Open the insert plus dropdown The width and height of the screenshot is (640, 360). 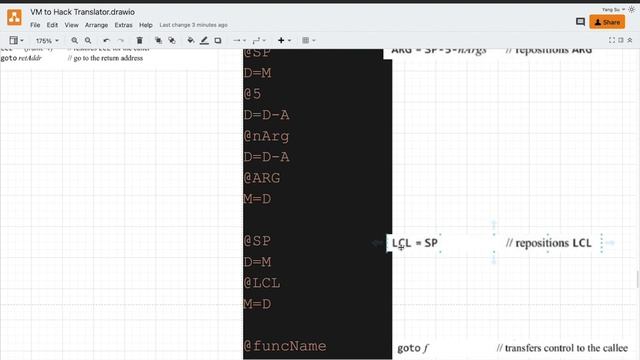[284, 40]
